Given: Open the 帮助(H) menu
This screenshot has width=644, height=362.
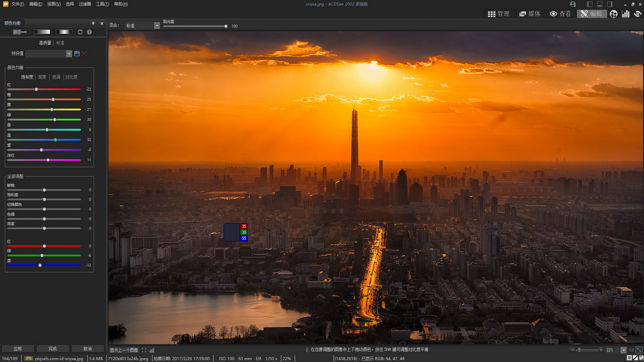Looking at the screenshot, I should 121,4.
